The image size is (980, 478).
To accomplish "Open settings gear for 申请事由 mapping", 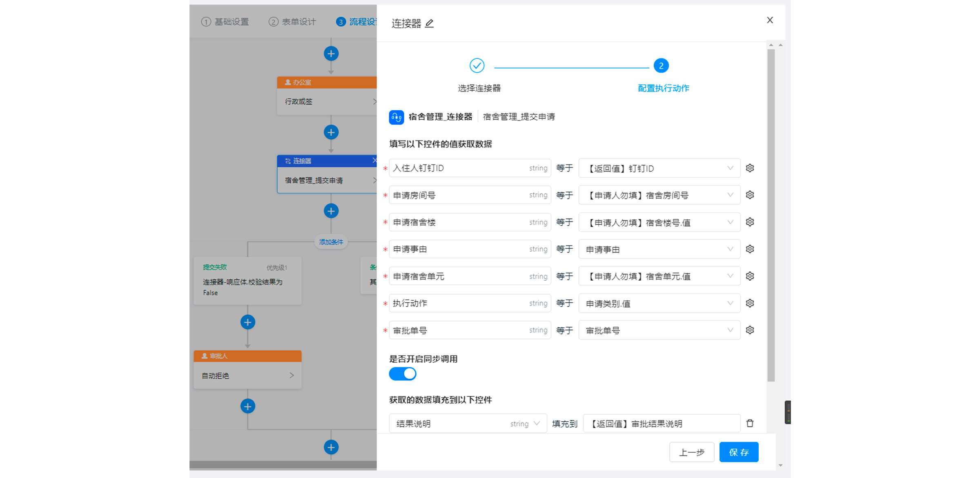I will click(x=750, y=249).
